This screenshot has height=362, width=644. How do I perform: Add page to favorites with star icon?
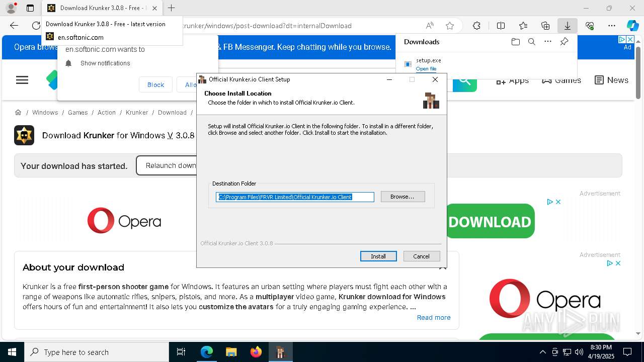tap(450, 26)
